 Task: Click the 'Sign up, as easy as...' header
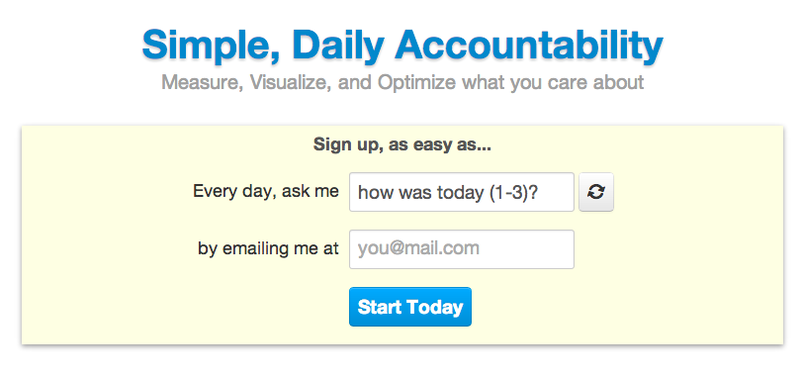click(402, 145)
